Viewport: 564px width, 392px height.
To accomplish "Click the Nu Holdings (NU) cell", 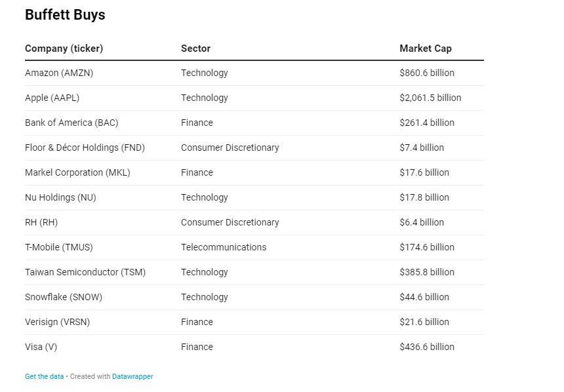I will click(x=60, y=198).
